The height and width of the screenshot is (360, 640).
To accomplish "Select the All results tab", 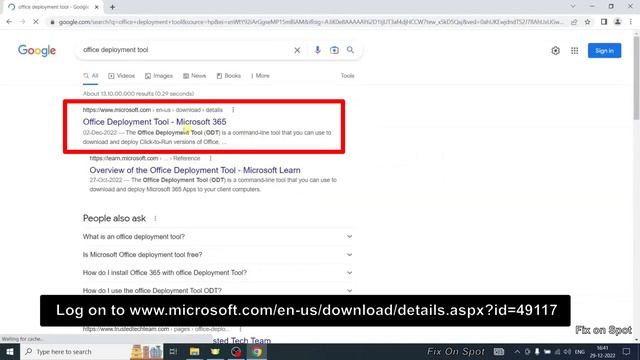I will pos(91,76).
